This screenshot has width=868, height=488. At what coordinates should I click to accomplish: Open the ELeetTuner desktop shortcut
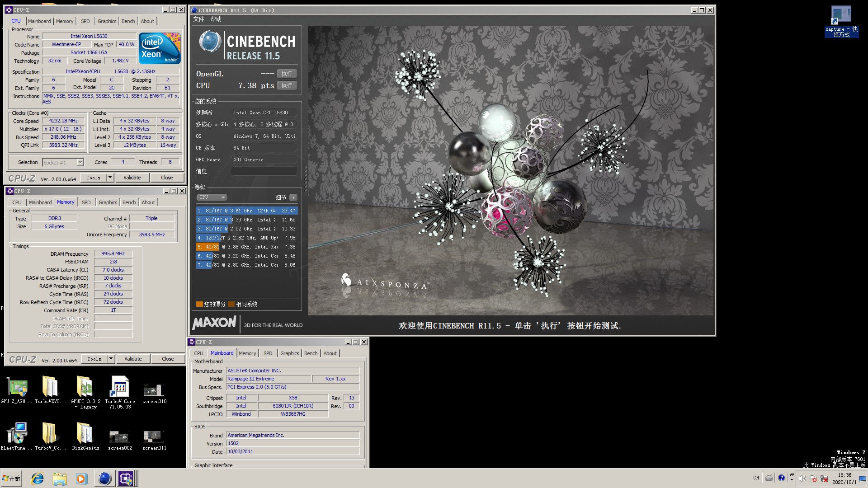[17, 436]
